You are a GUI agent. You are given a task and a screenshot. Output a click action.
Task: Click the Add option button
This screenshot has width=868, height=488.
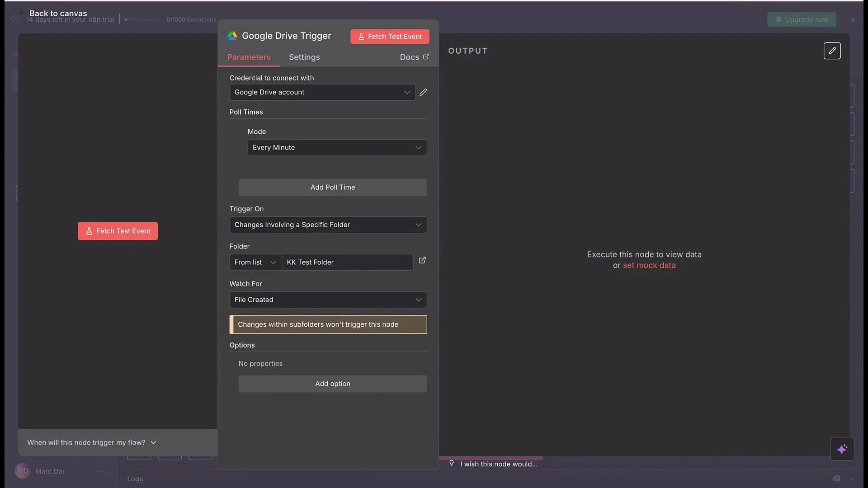tap(333, 384)
